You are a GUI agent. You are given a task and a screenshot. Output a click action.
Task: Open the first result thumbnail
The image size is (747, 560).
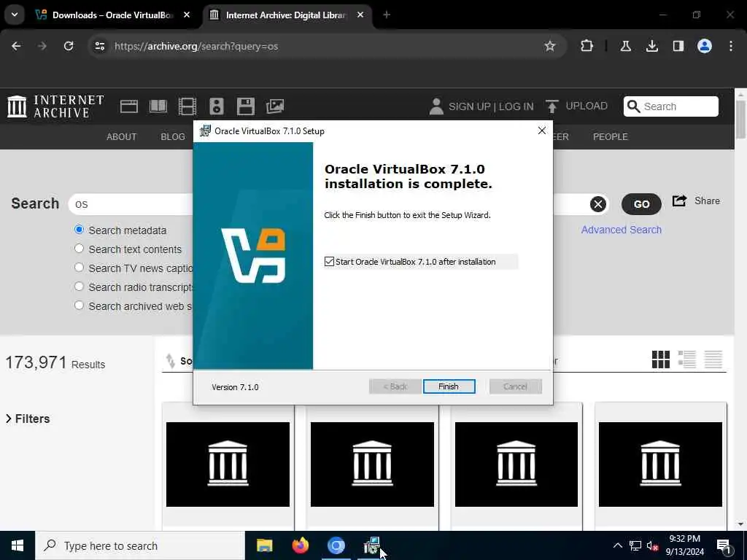(228, 464)
